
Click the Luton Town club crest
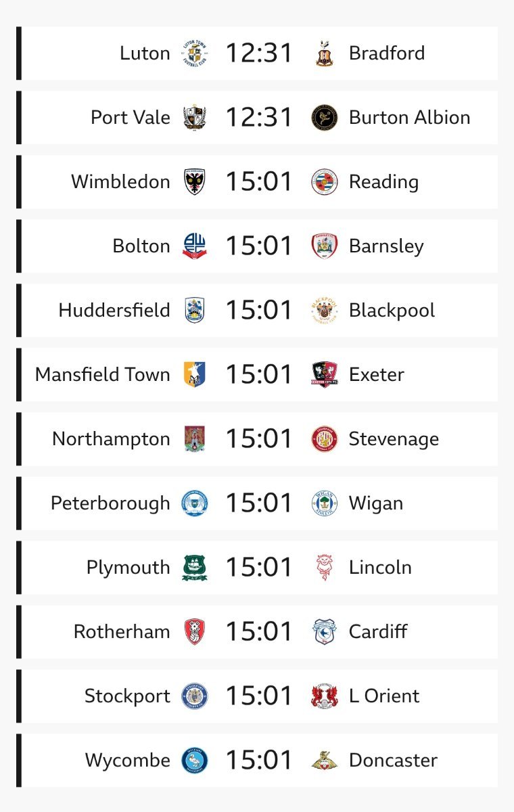click(195, 53)
